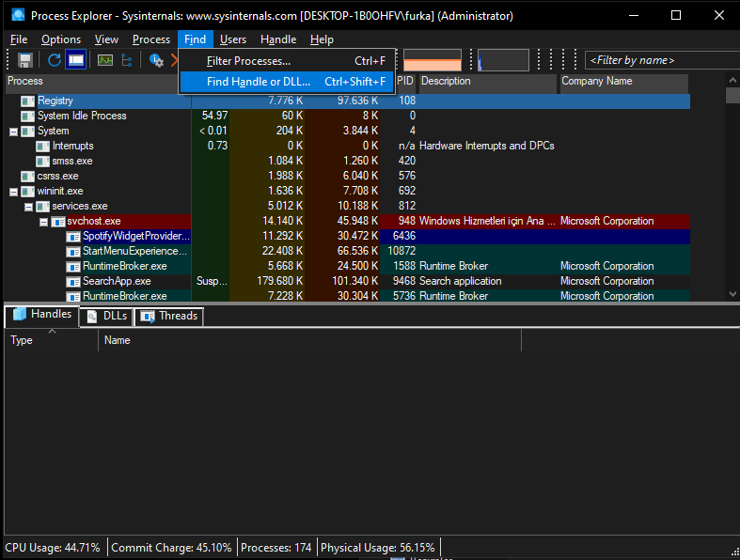Click the Save floppy disk toolbar icon
Screen dimensions: 740x560
(25, 60)
